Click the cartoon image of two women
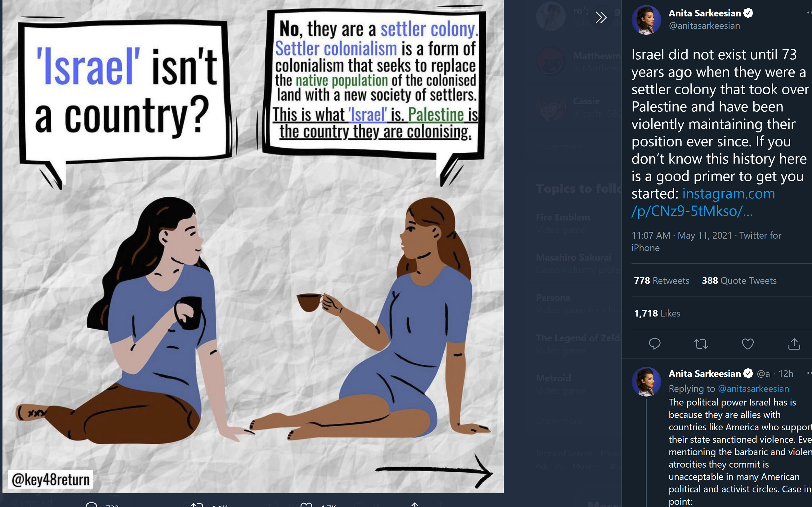The width and height of the screenshot is (812, 507). click(x=253, y=246)
